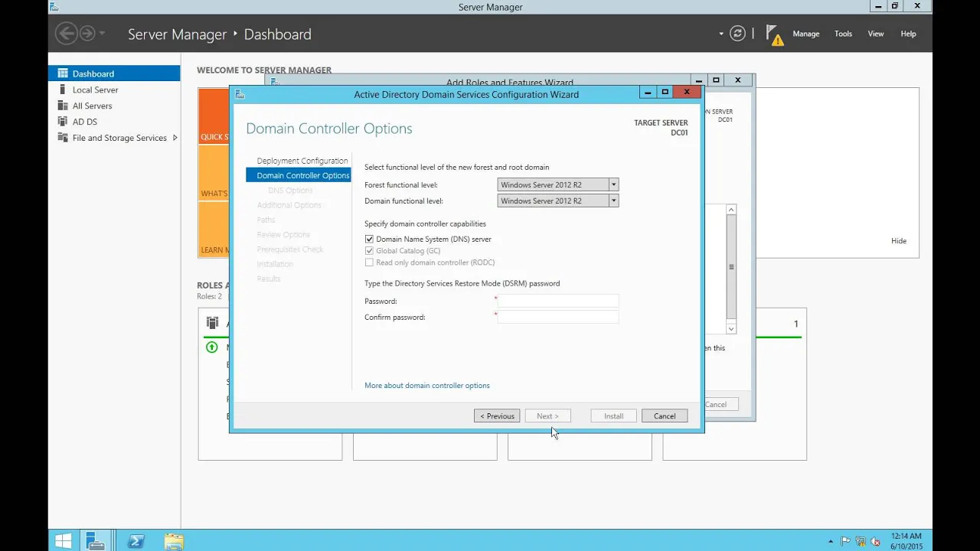Click the Read only domain controller (RODC) checkbox
This screenshot has width=980, height=551.
(x=369, y=262)
